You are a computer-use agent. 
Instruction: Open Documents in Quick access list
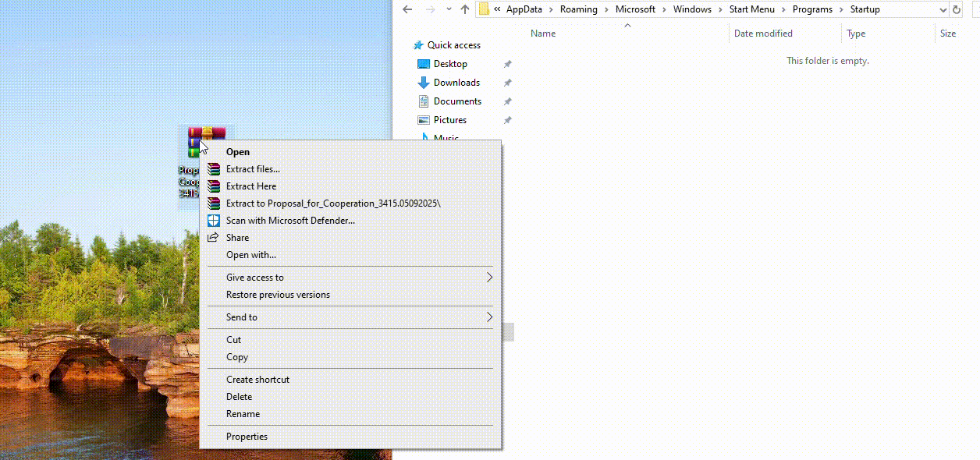click(457, 101)
